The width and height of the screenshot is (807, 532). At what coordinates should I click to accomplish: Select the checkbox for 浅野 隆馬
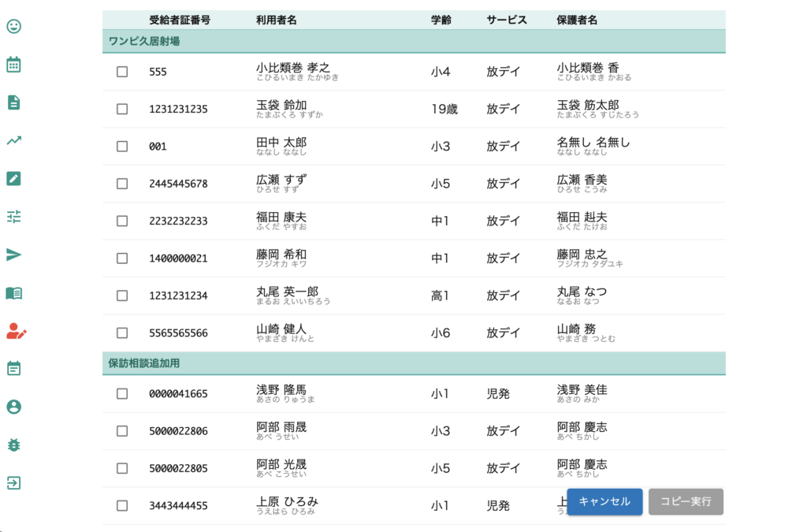122,394
